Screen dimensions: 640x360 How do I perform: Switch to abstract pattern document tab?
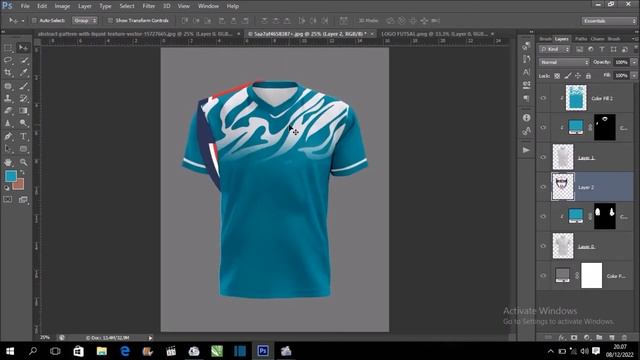pos(136,34)
